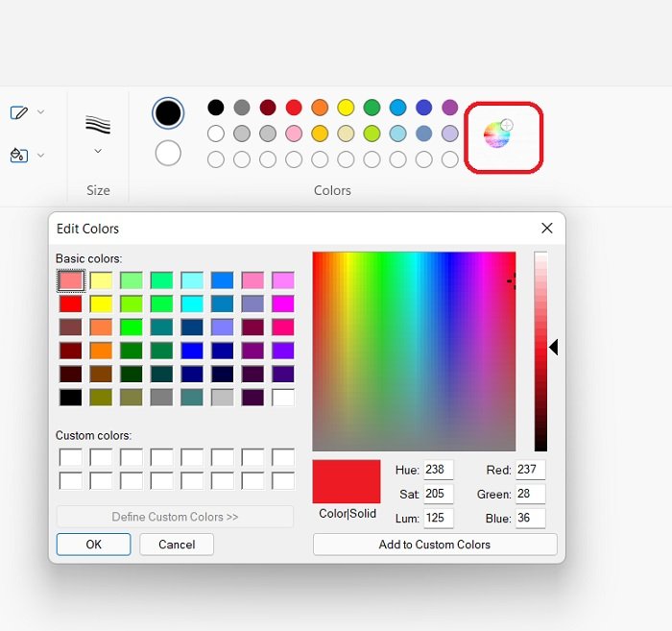
Task: Click the luminosity gradient bar
Action: pos(540,352)
